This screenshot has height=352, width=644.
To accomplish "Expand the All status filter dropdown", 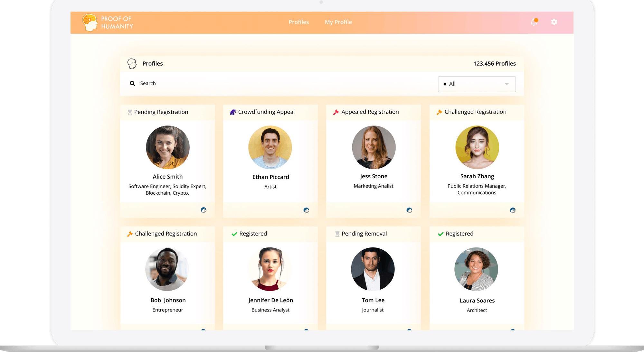I will tap(476, 84).
